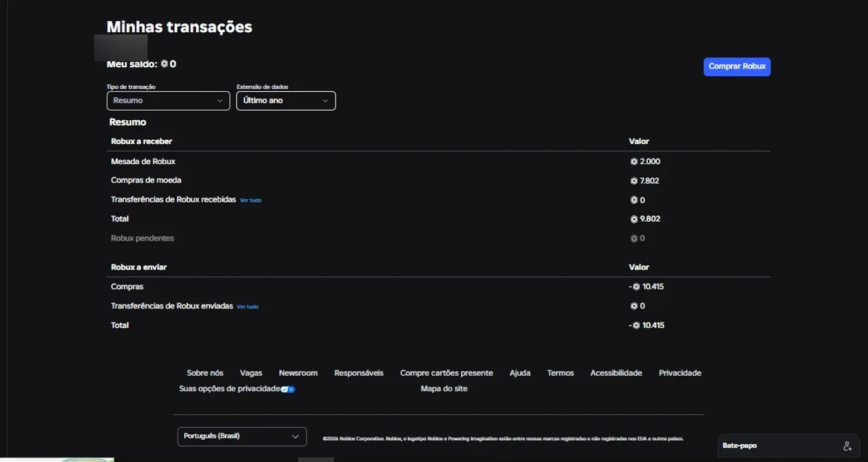Image resolution: width=868 pixels, height=462 pixels.
Task: Open the Sobre nós footer link
Action: [x=205, y=373]
